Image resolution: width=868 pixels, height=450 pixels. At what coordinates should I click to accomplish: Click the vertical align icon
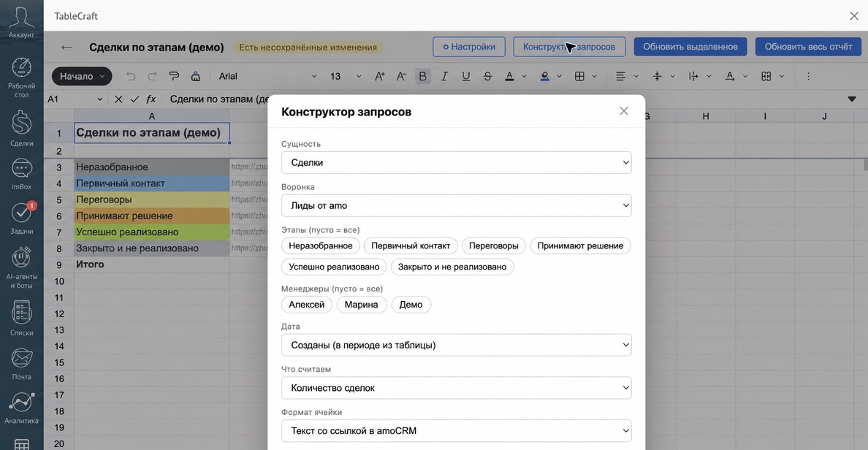point(657,77)
